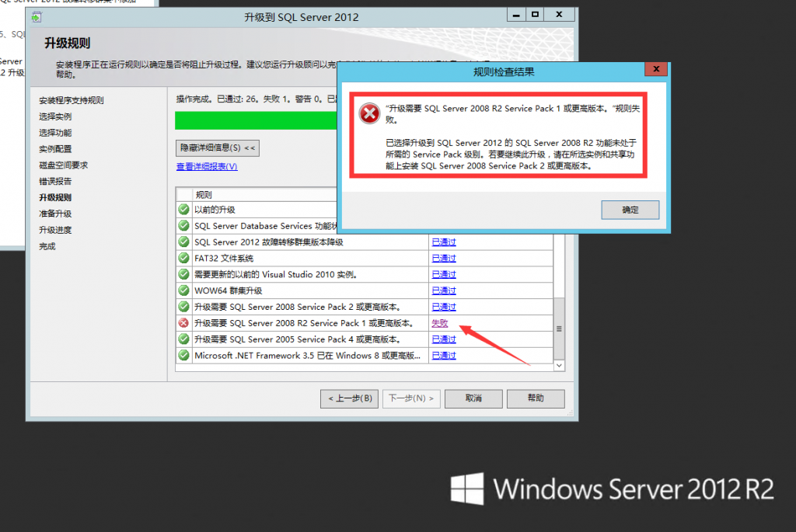796x532 pixels.
Task: Cancel the upgrade with the 取消 button
Action: (x=473, y=398)
